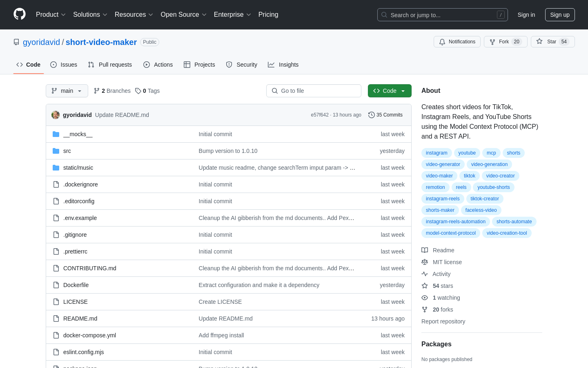Select the faceless-video topic tag
588x368 pixels.
click(x=481, y=210)
